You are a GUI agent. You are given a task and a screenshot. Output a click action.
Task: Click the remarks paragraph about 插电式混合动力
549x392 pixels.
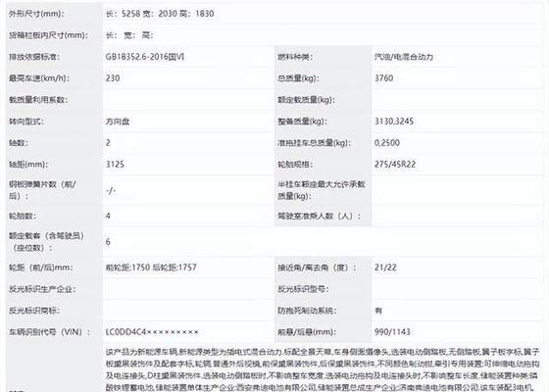[x=323, y=369]
